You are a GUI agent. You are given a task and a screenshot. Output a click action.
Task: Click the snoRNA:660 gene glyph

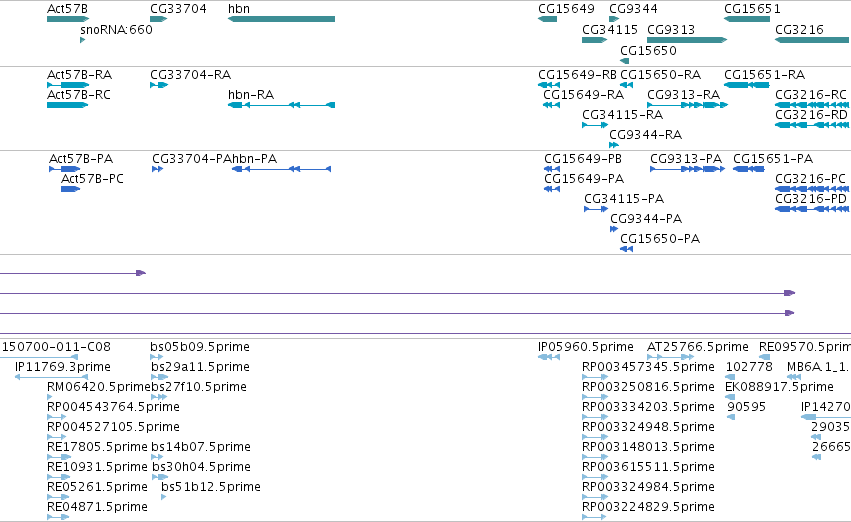coord(82,40)
